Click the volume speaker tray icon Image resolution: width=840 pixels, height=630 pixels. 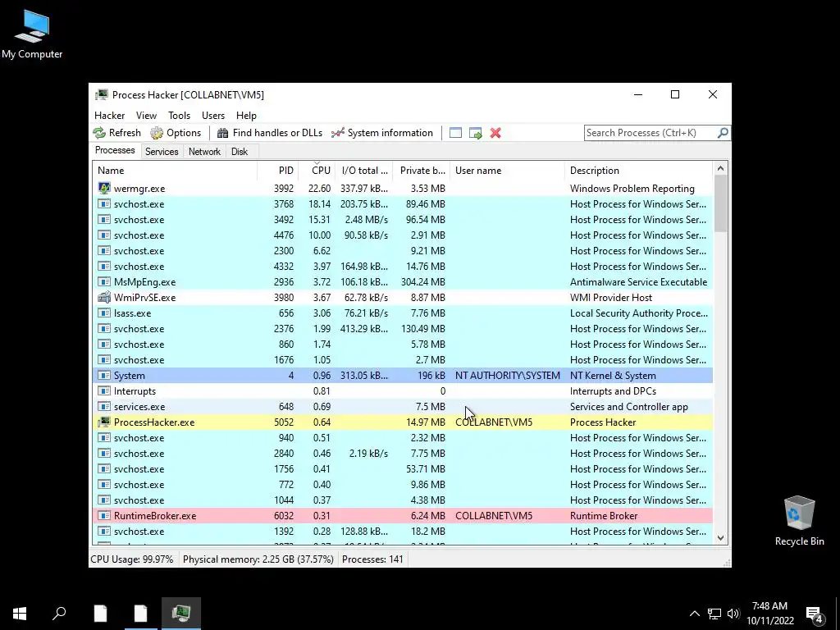click(x=733, y=614)
